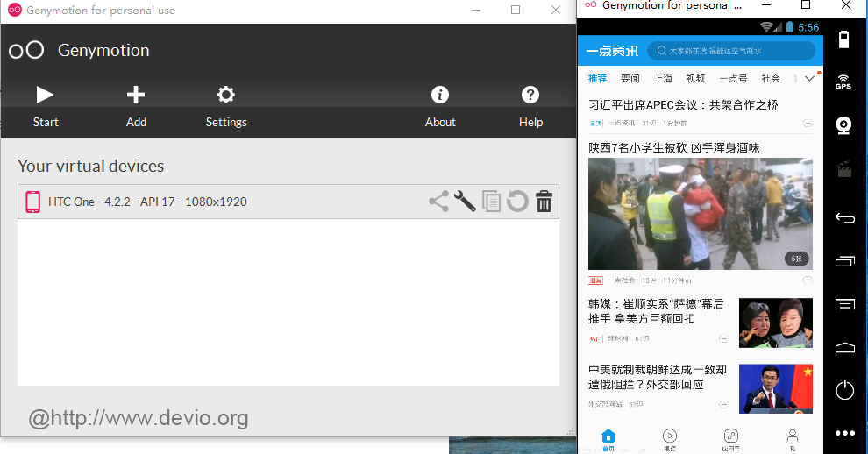Open the emulator GPS widget
Screen dimensions: 868x454
click(843, 82)
